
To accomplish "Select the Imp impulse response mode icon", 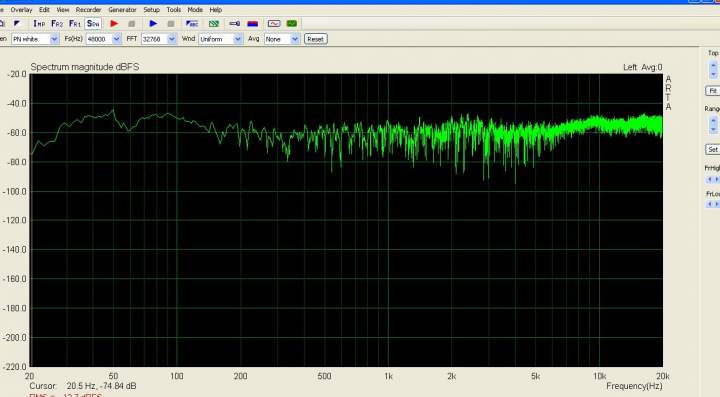I will coord(39,23).
